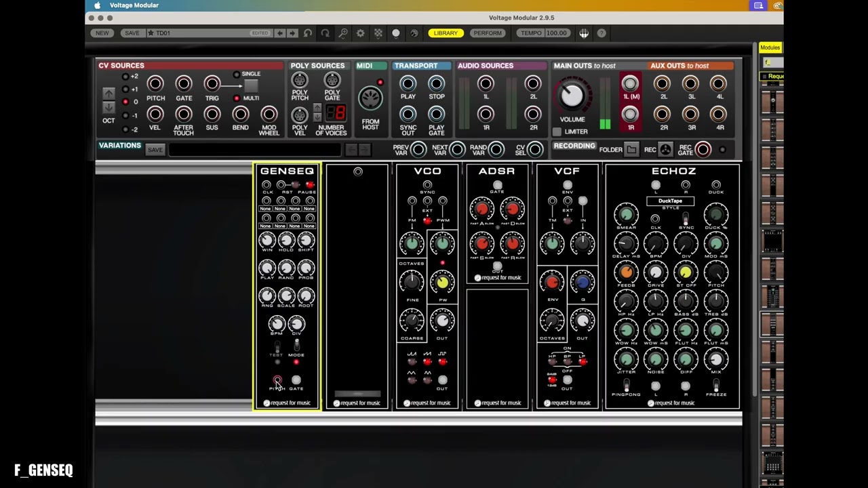This screenshot has width=868, height=488.
Task: Click the Transport PLAY jack
Action: (408, 83)
